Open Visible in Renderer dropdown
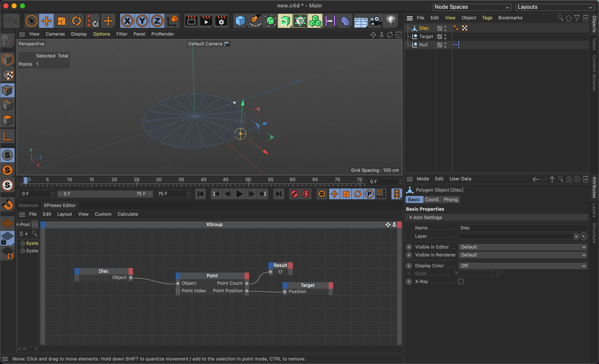Screen dimensions: 599x364 pyautogui.click(x=523, y=255)
